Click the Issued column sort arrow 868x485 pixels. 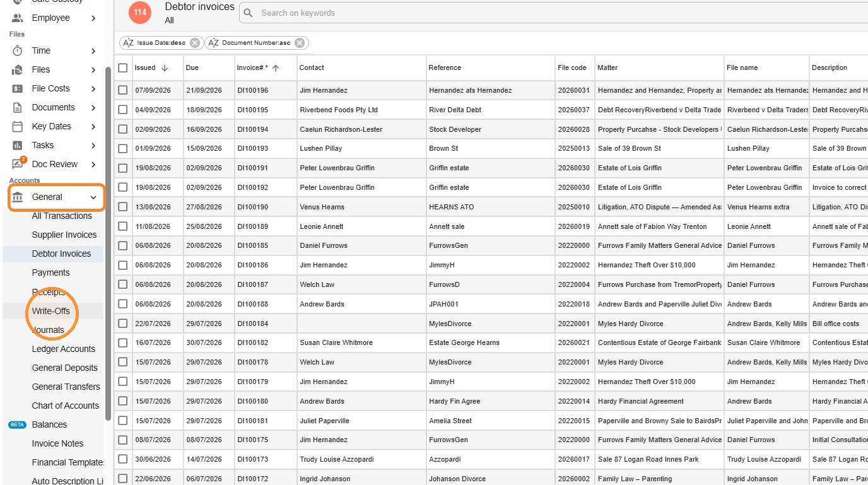tap(165, 67)
